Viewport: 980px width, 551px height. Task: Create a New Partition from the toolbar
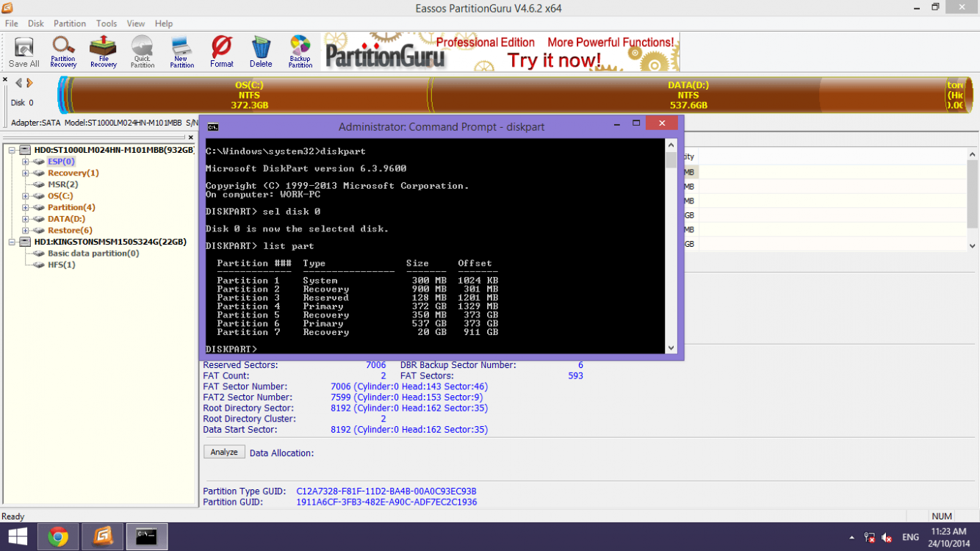[181, 52]
